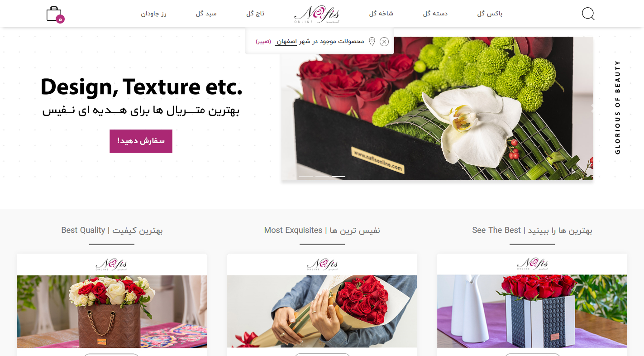This screenshot has width=644, height=356.
Task: Click the Nafis logo on See The Best card
Action: click(x=532, y=264)
